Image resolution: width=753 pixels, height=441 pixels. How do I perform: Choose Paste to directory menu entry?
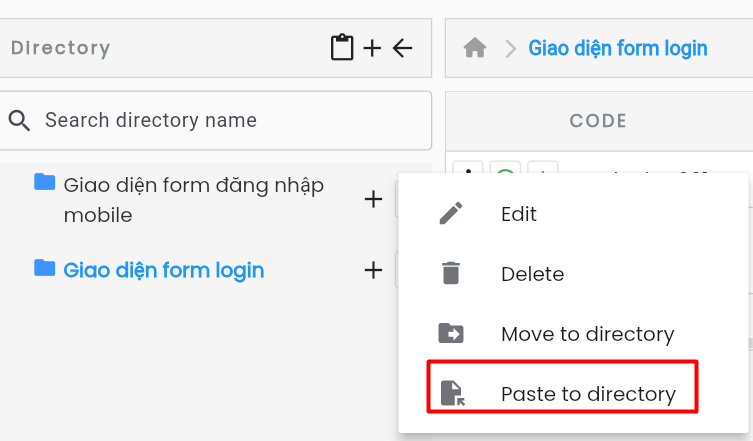(573, 394)
